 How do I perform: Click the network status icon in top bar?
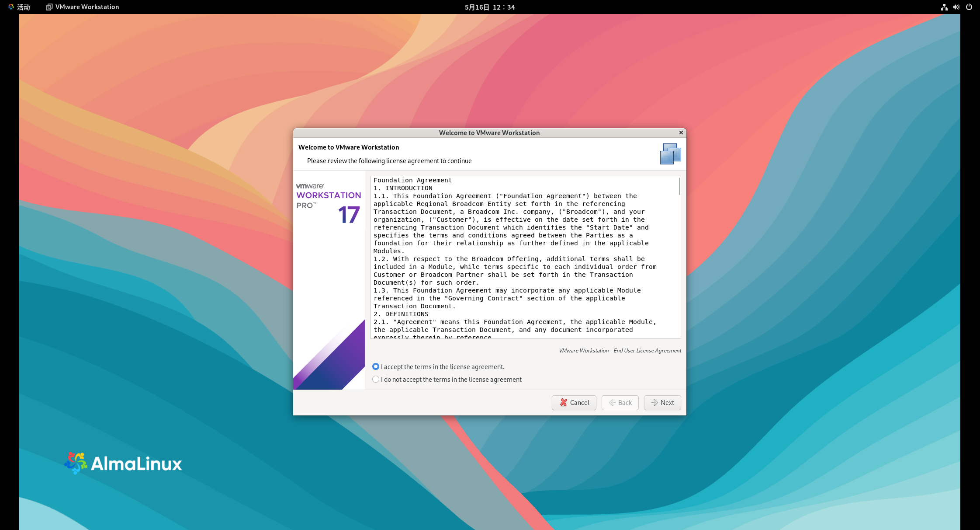point(944,7)
